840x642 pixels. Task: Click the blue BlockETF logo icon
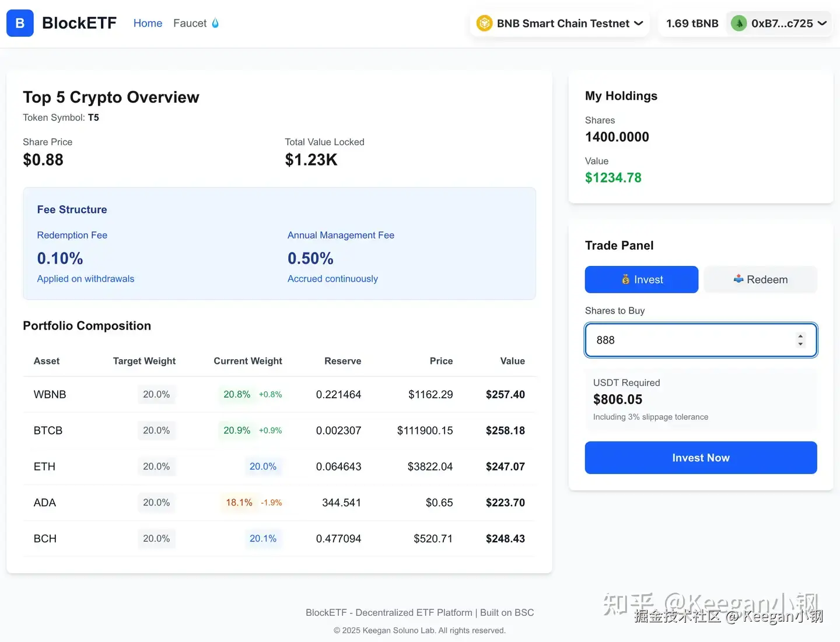tap(20, 23)
